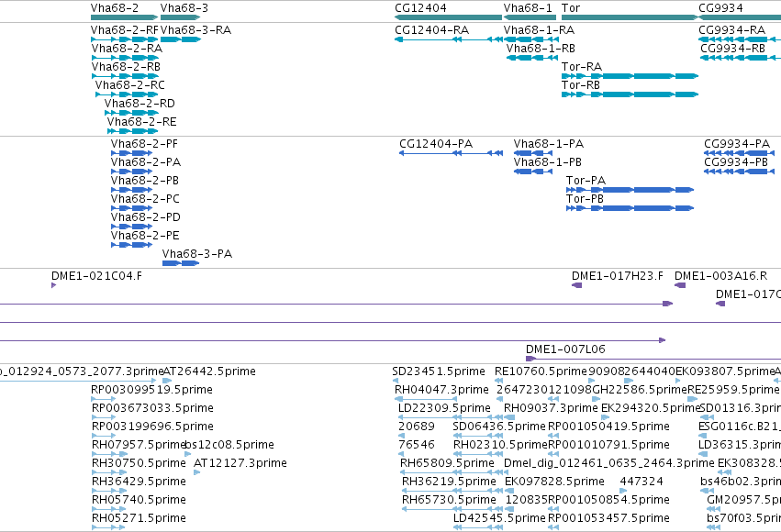This screenshot has width=781, height=532.
Task: Select the Vha68-2 gene bar
Action: click(124, 17)
